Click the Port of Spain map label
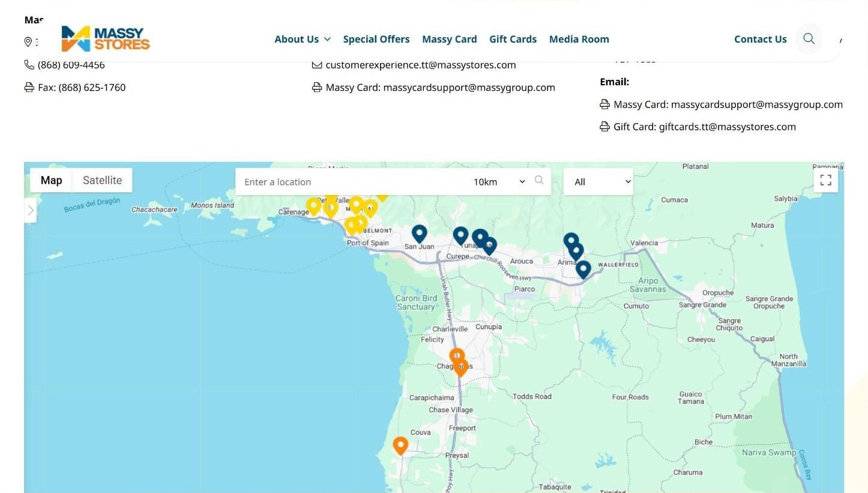 click(368, 243)
